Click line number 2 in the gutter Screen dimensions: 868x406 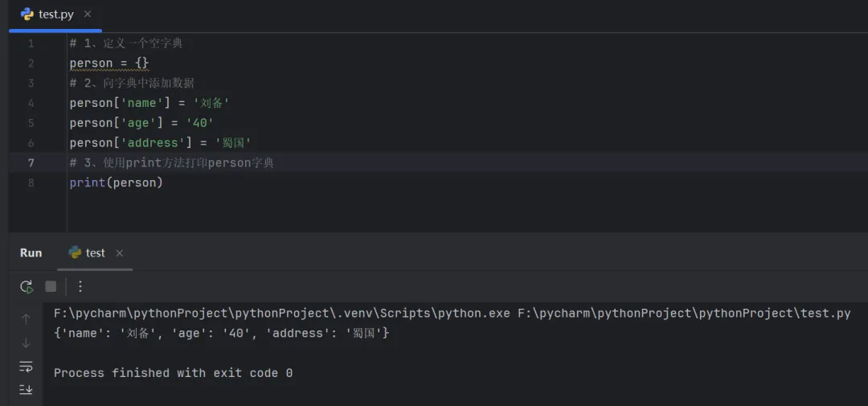pos(31,63)
